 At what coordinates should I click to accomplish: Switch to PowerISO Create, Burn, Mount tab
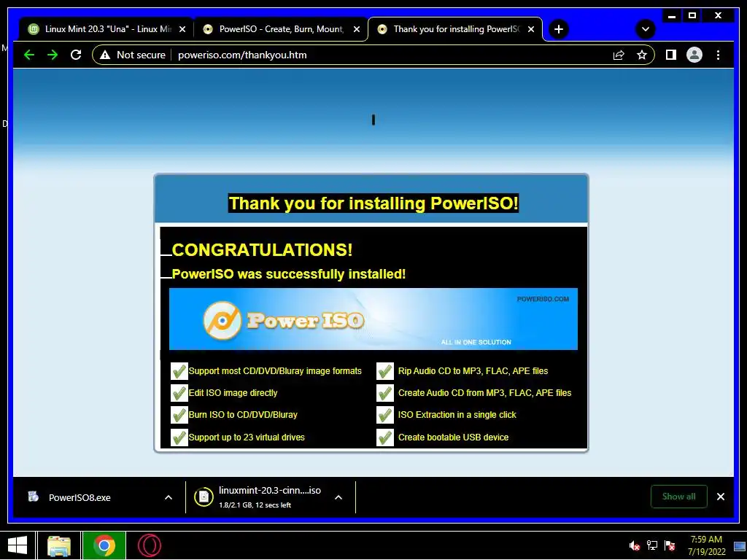click(281, 29)
